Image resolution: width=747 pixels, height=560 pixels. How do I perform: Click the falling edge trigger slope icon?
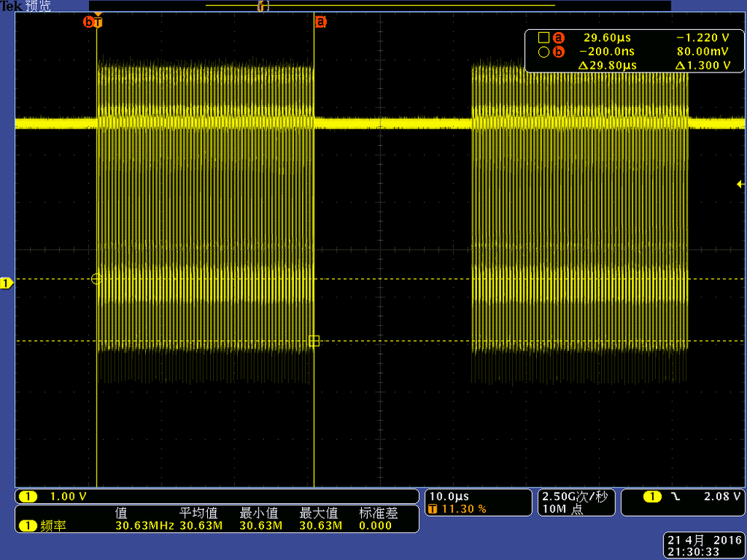tap(675, 496)
